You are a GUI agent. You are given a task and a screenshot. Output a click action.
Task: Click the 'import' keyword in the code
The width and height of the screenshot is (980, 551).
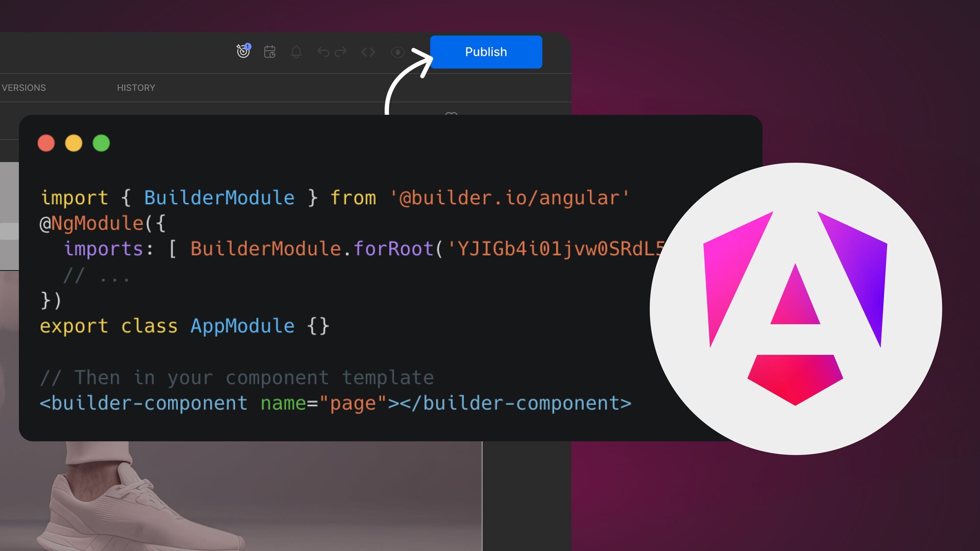point(74,198)
